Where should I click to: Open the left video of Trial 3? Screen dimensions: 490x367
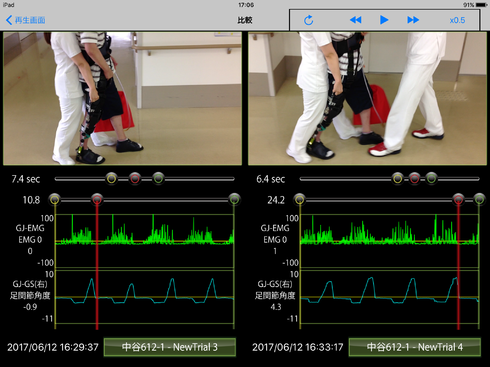[122, 98]
